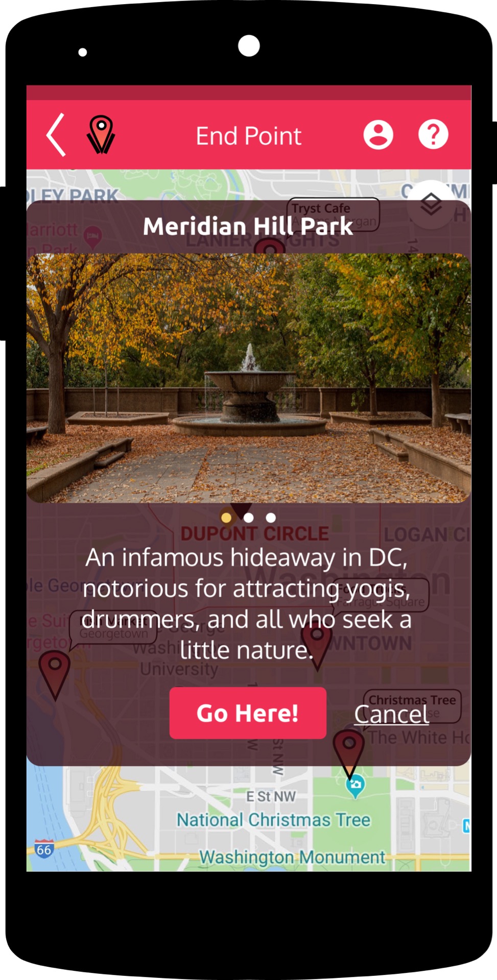Image resolution: width=497 pixels, height=980 pixels.
Task: Click the Cancel link
Action: click(392, 714)
